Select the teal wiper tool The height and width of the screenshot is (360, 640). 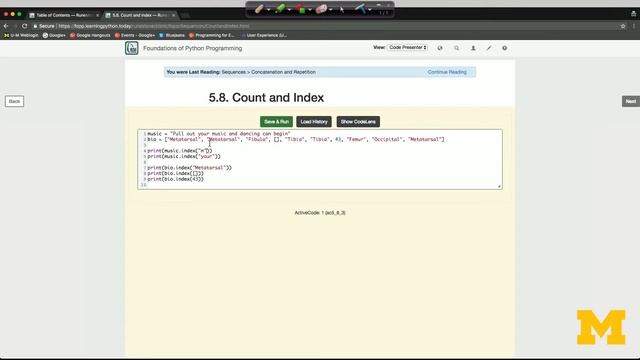[x=360, y=9]
